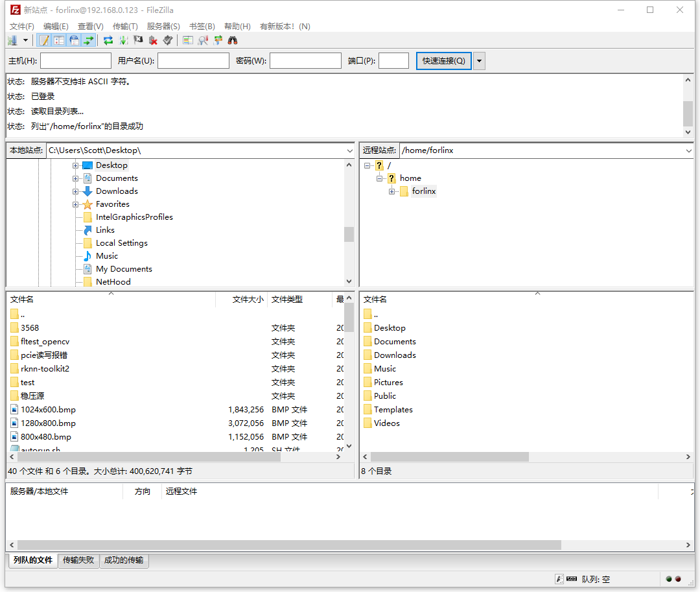
Task: Open the quick connect history dropdown arrow
Action: (x=479, y=61)
